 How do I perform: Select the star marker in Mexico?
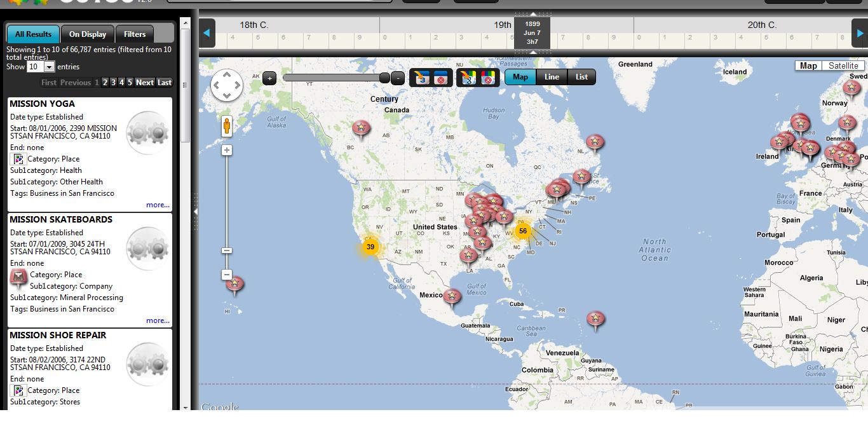pyautogui.click(x=452, y=298)
